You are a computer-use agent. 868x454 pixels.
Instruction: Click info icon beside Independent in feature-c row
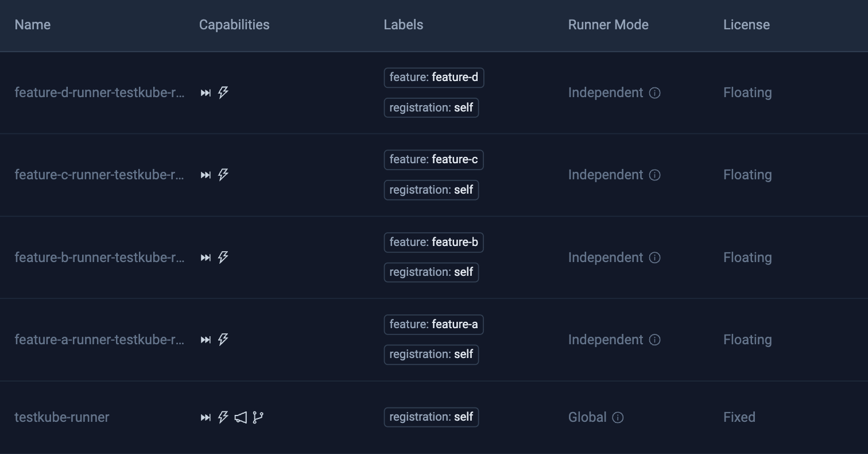point(654,175)
